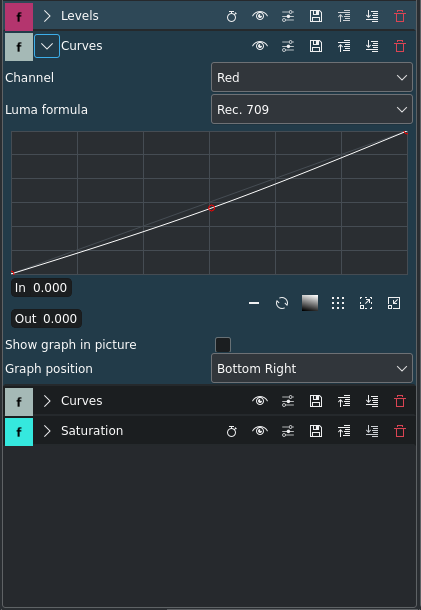Reset the curve with the refresh icon
Image resolution: width=421 pixels, height=610 pixels.
282,303
